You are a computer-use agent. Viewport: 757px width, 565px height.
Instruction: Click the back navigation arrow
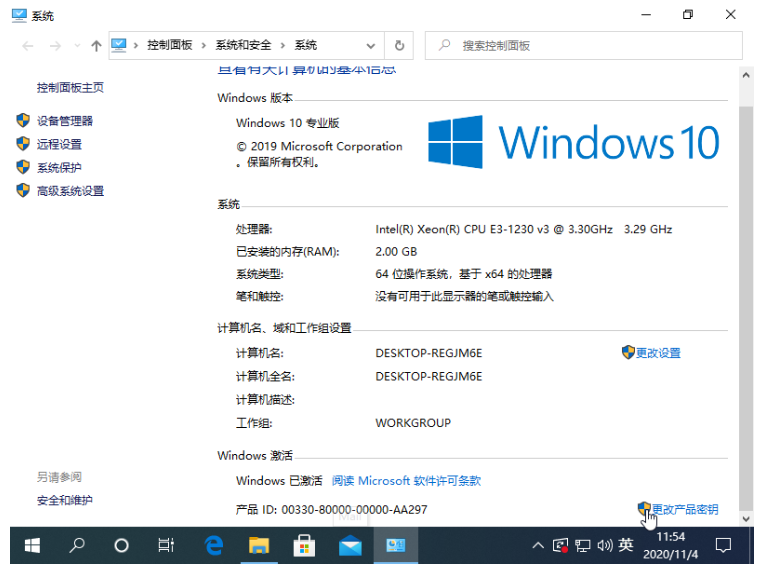(x=27, y=46)
